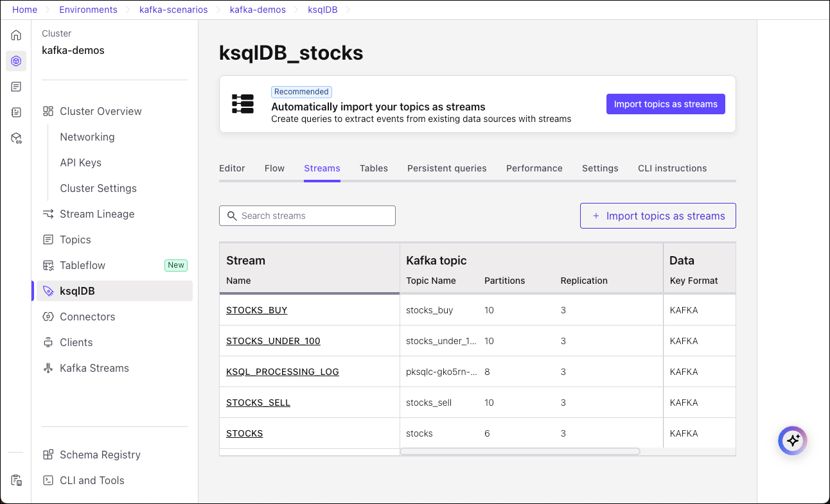Screen dimensions: 830x504
Task: Open the Persistent queries tab
Action: tap(446, 168)
